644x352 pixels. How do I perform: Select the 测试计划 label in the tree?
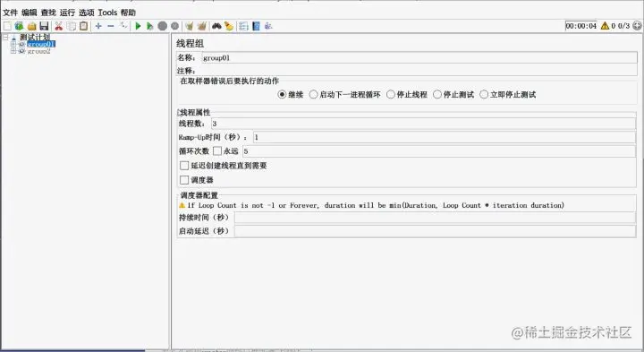coord(35,38)
